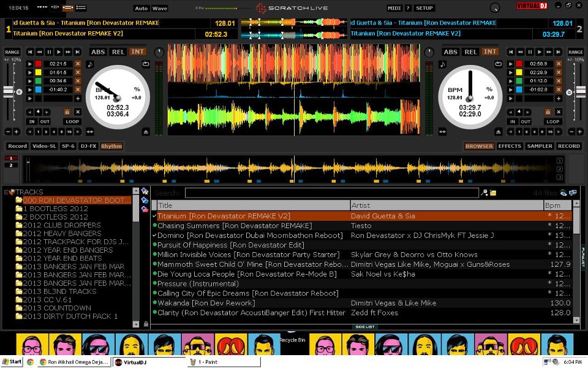Open the SIDE LIST expander at bottom

365,327
